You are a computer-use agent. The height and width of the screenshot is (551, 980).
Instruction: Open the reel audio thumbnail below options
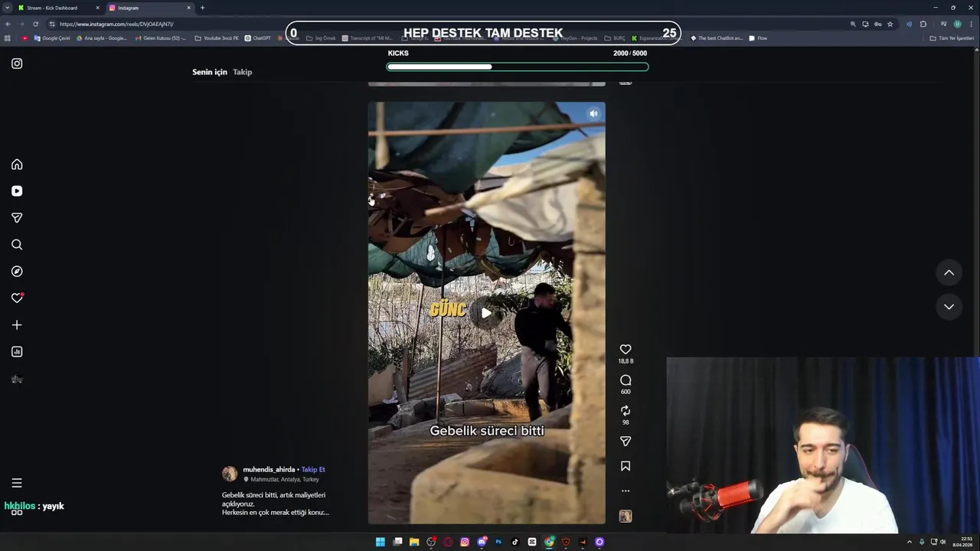coord(626,517)
